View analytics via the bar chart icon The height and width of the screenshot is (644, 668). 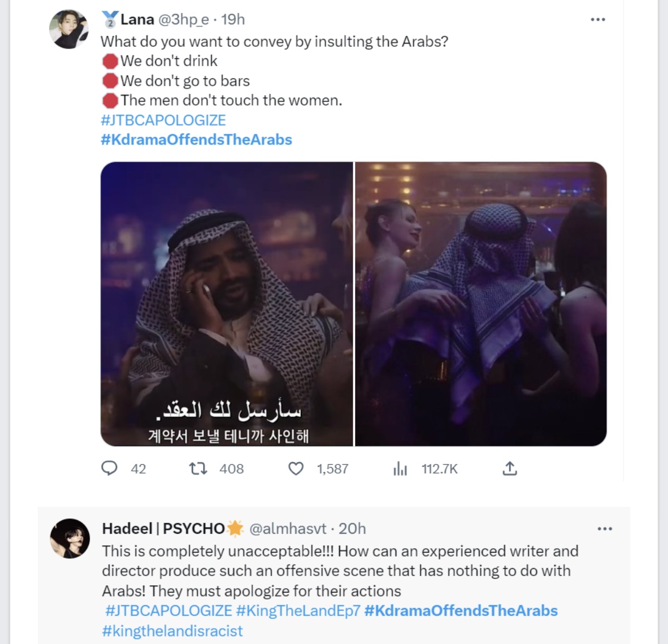[x=400, y=469]
